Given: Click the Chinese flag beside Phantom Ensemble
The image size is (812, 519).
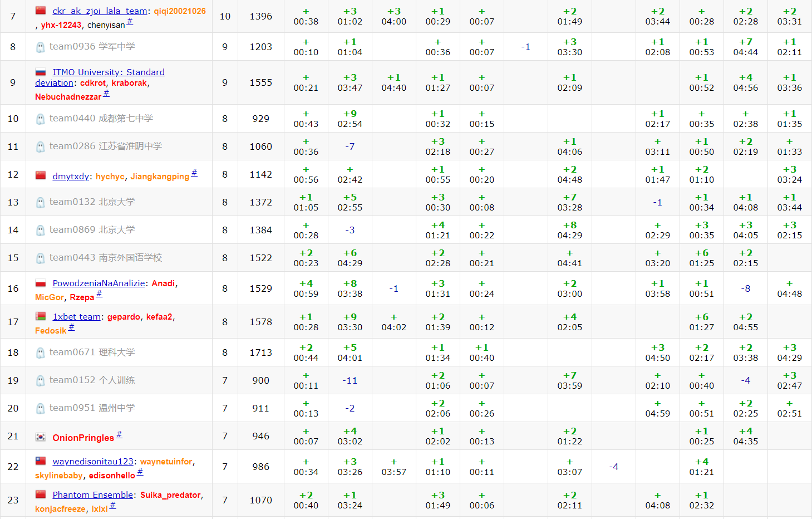Looking at the screenshot, I should pos(41,494).
